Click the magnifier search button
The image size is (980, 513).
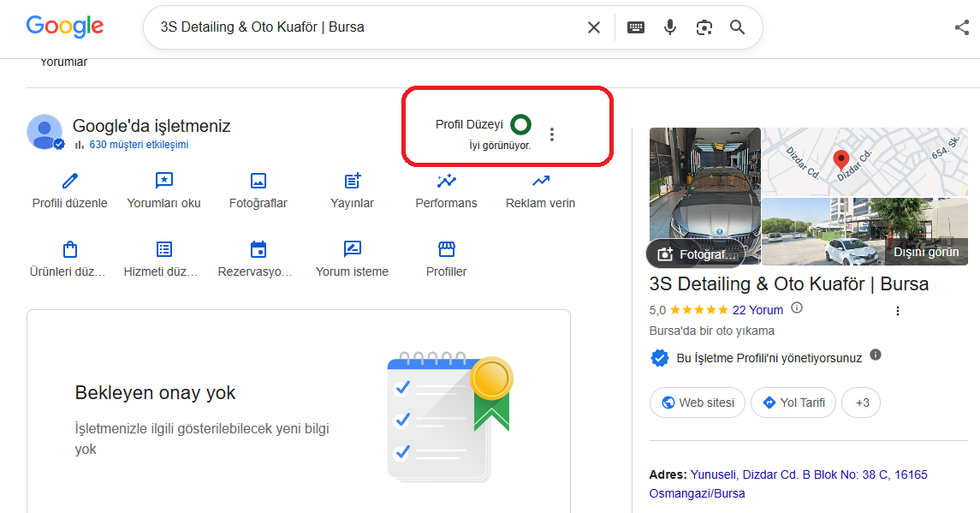coord(738,27)
